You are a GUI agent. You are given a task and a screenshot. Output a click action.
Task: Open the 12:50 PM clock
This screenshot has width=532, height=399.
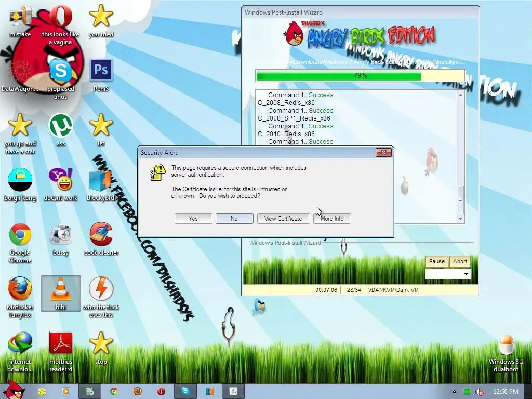click(x=506, y=392)
